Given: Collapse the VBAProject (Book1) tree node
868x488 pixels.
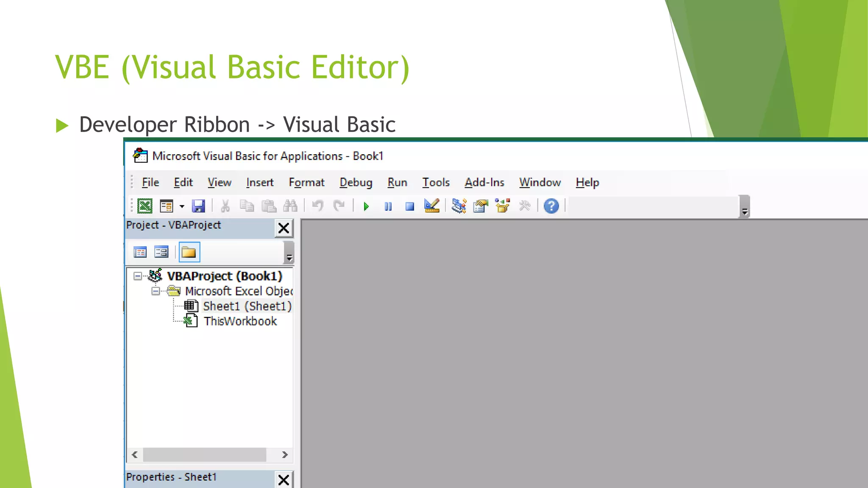Looking at the screenshot, I should tap(138, 276).
